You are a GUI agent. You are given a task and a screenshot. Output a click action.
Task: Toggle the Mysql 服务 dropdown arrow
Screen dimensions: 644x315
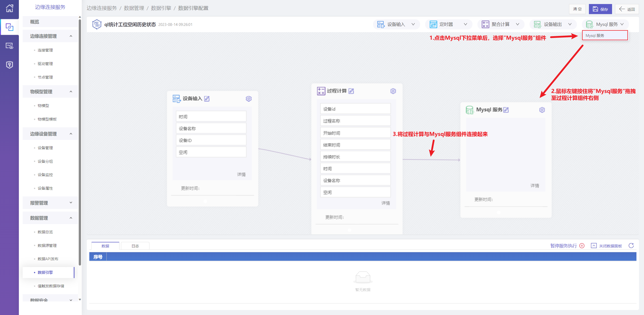tap(622, 24)
